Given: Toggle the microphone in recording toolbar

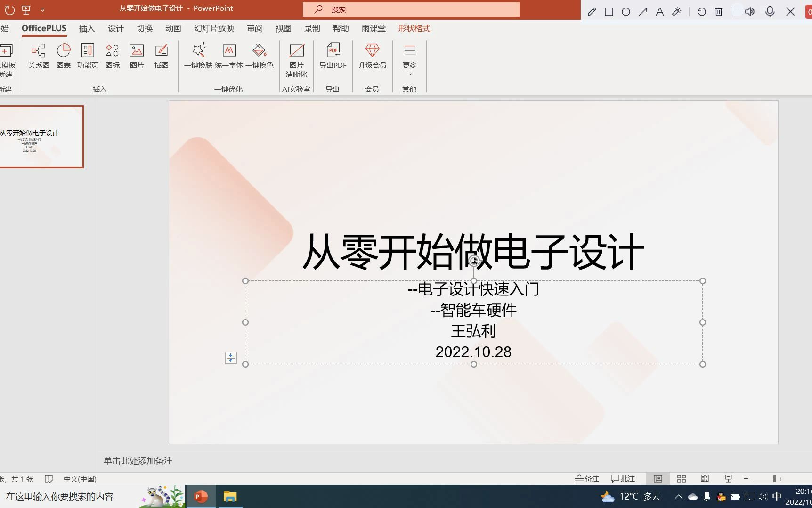Looking at the screenshot, I should click(770, 12).
